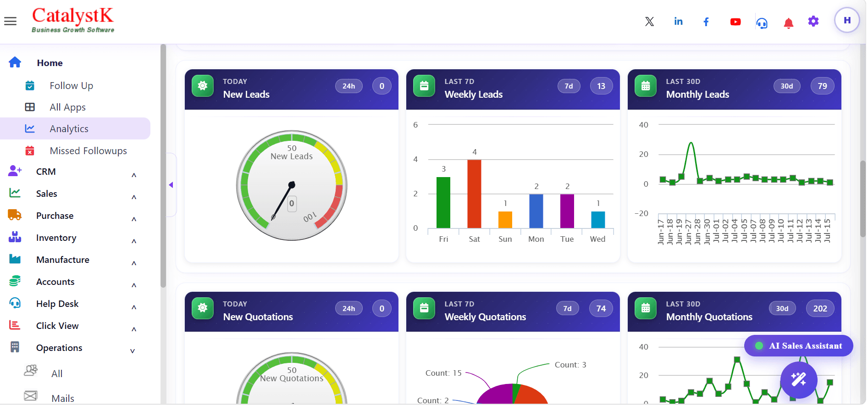This screenshot has width=868, height=406.
Task: Open the X (Twitter) social link
Action: tap(649, 22)
